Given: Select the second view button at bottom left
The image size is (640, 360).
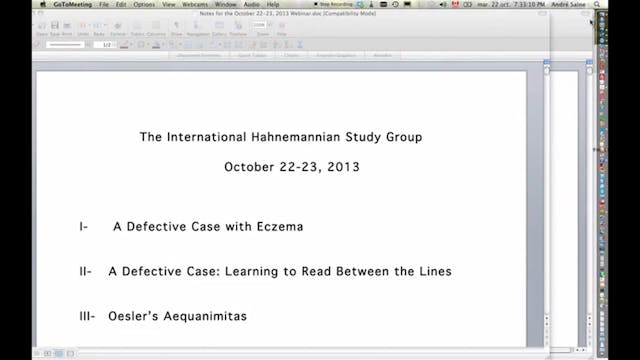Looking at the screenshot, I should [x=48, y=353].
